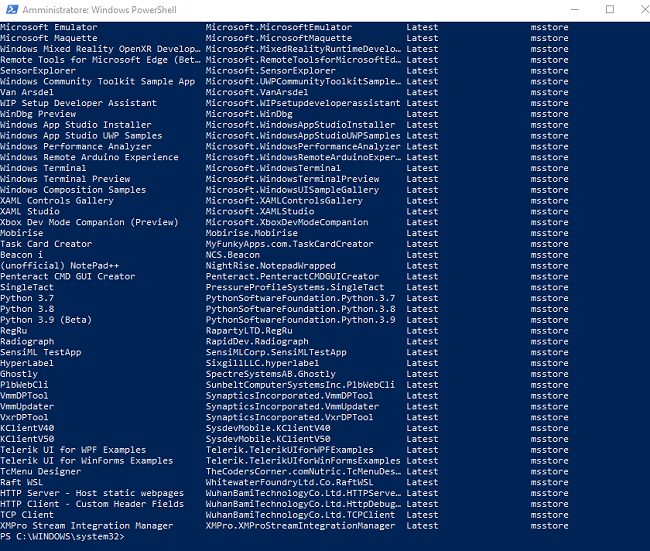Click the ID 'Microsoft.XAMLStudio'
This screenshot has height=551, width=650.
(x=260, y=211)
